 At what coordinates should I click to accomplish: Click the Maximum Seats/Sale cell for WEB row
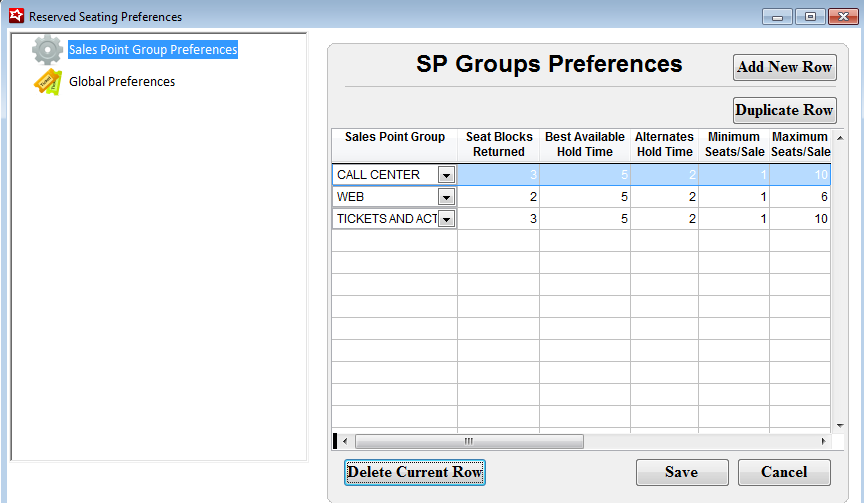click(800, 197)
